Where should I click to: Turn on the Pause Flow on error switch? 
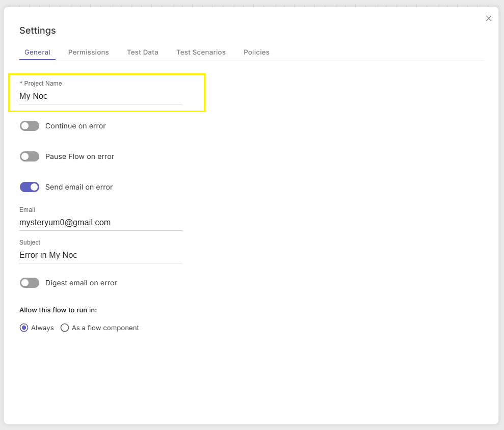(30, 156)
